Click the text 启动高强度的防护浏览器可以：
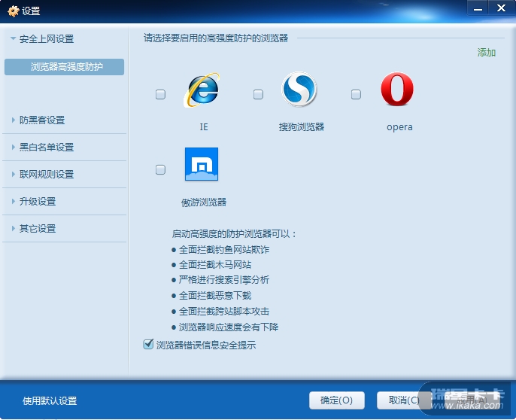Viewport: 516px width, 420px height. [x=234, y=234]
